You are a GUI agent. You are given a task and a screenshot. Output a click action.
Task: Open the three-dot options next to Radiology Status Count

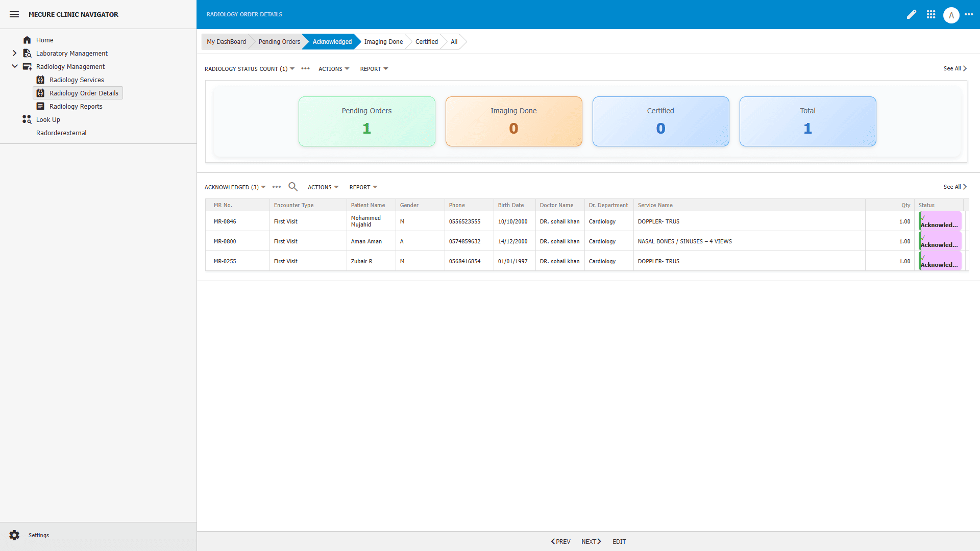pos(305,68)
